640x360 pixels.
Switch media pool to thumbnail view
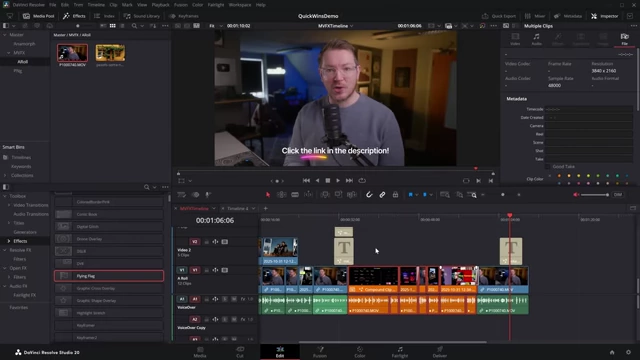click(112, 26)
